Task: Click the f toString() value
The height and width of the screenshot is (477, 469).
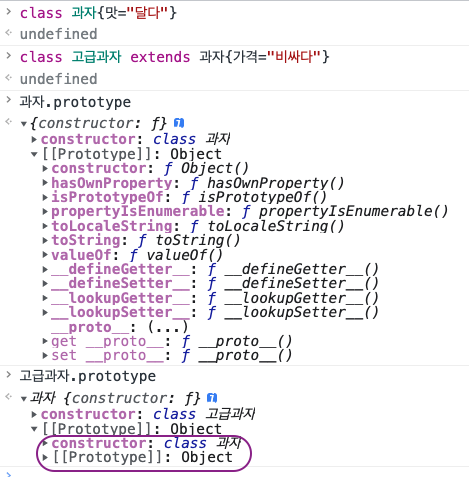Action: pos(189,240)
